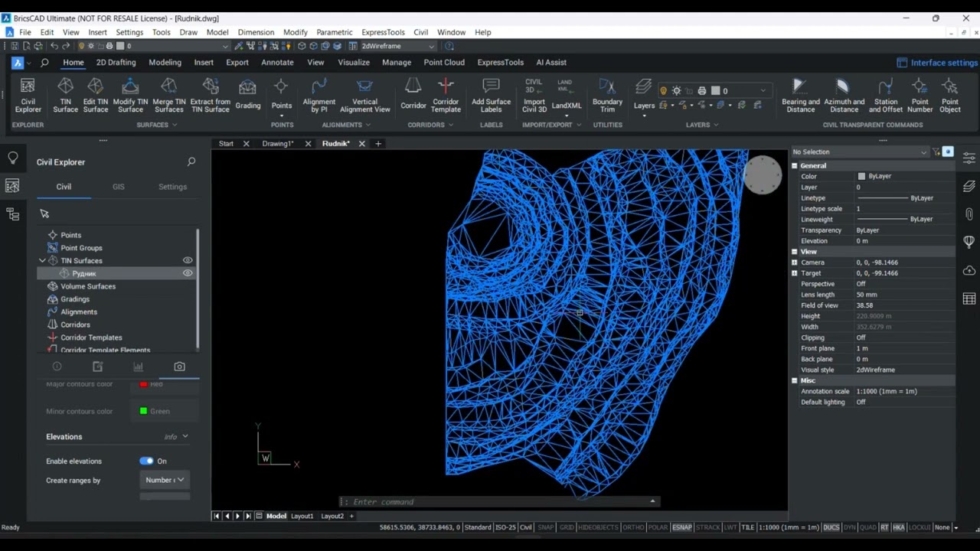Viewport: 980px width, 551px height.
Task: Open camera tab in Civil Explorer details
Action: click(x=179, y=367)
